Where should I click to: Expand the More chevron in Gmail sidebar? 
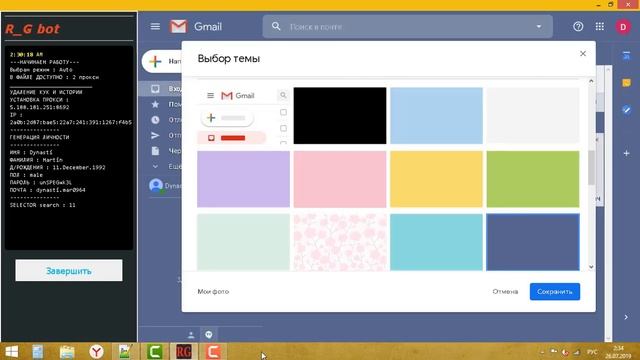pos(155,167)
